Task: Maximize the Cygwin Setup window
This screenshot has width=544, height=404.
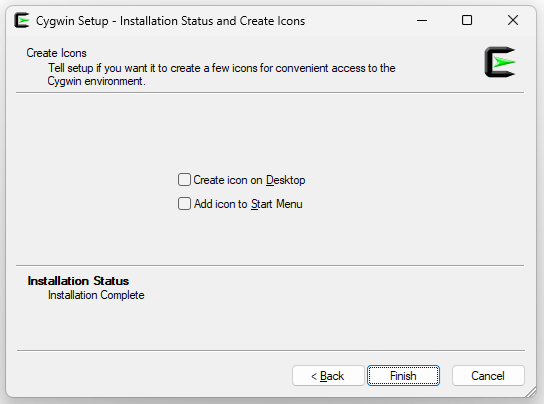Action: 467,20
